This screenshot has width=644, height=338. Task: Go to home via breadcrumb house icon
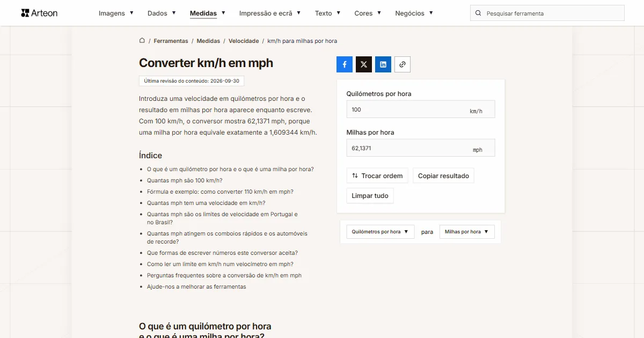[142, 41]
